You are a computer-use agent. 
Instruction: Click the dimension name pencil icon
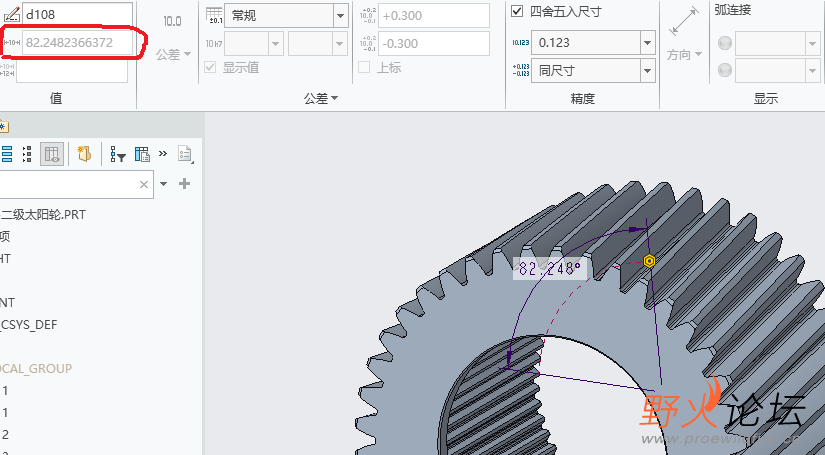(11, 15)
